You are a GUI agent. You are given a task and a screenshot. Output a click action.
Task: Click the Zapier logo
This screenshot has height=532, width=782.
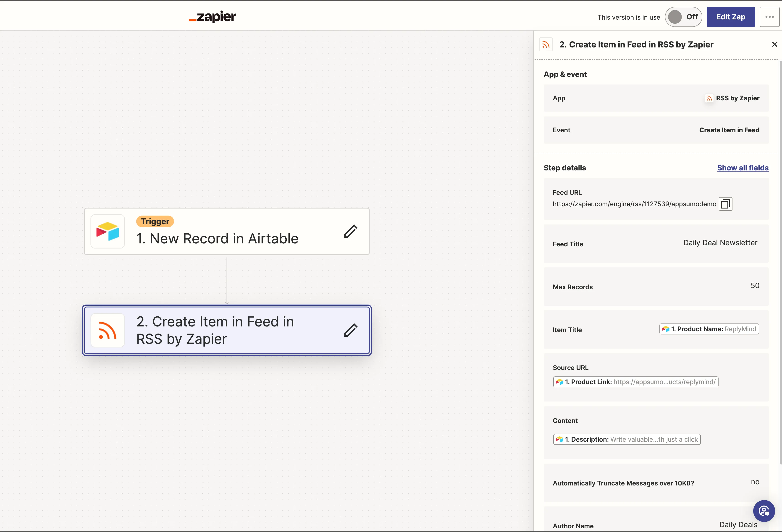click(212, 16)
